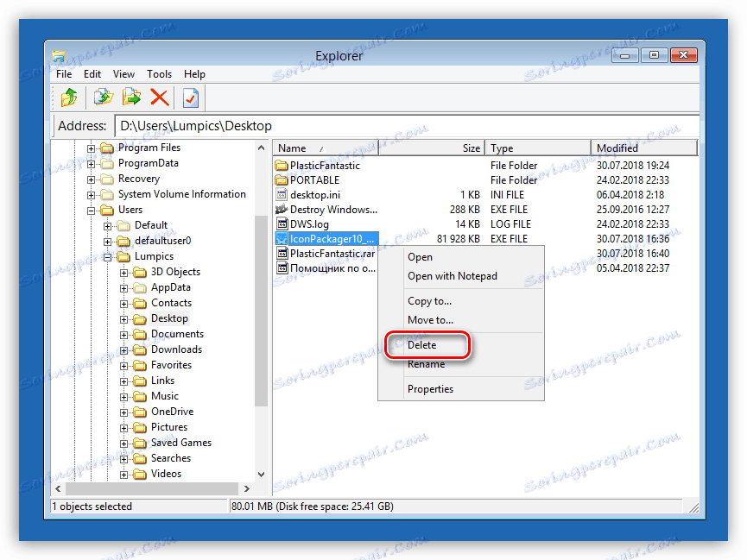Click the OneDrive folder icon in tree
Viewport: 747px width, 560px height.
point(140,412)
